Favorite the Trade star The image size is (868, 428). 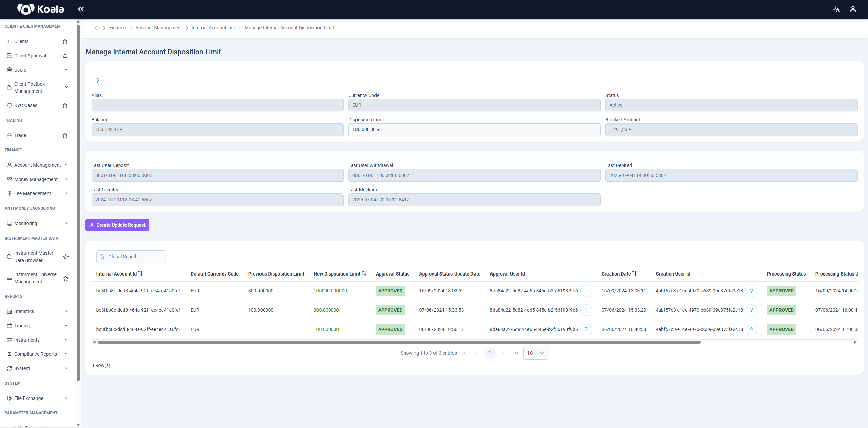coord(65,135)
